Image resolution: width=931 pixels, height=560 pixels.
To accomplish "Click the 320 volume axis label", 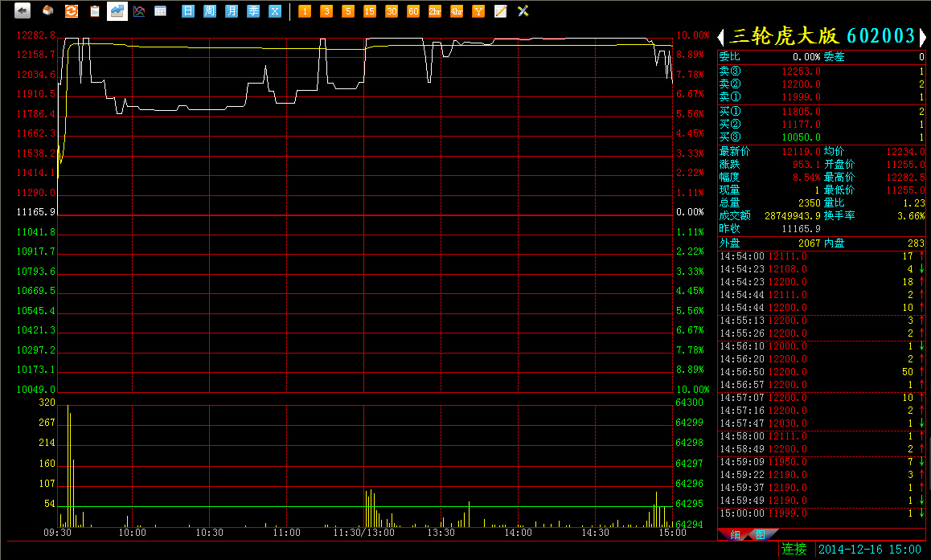I will pos(47,403).
